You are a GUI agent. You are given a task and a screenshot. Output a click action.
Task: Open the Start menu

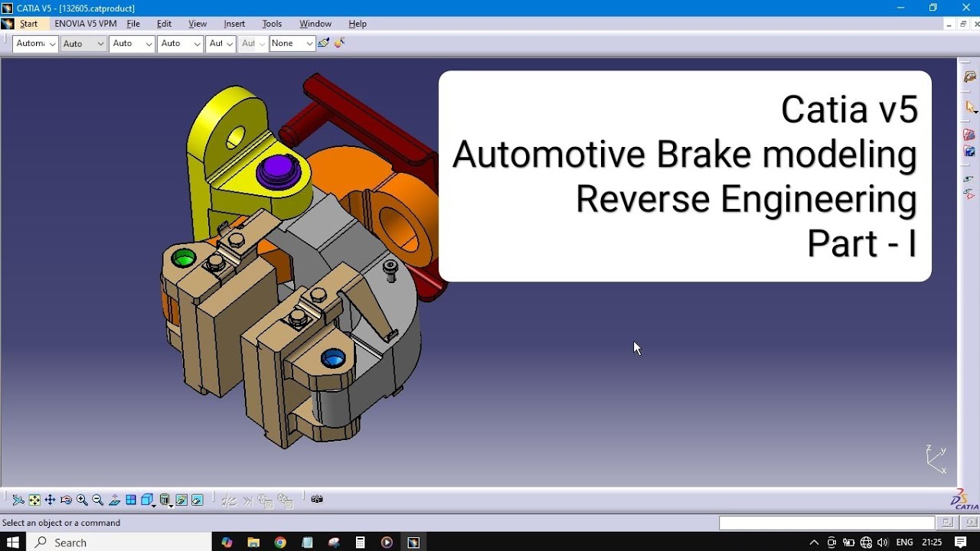click(x=28, y=24)
